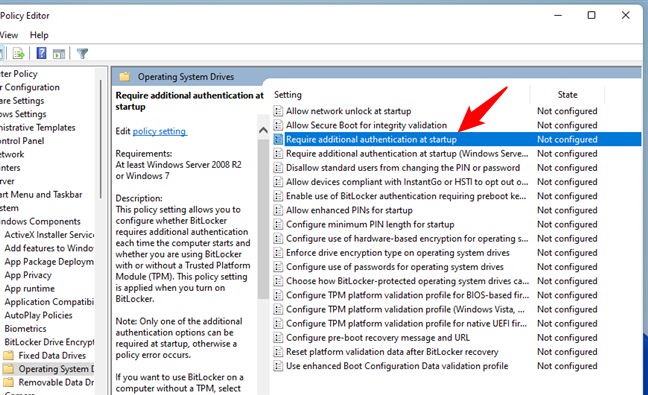Image resolution: width=648 pixels, height=395 pixels.
Task: Open the View menu
Action: click(9, 35)
